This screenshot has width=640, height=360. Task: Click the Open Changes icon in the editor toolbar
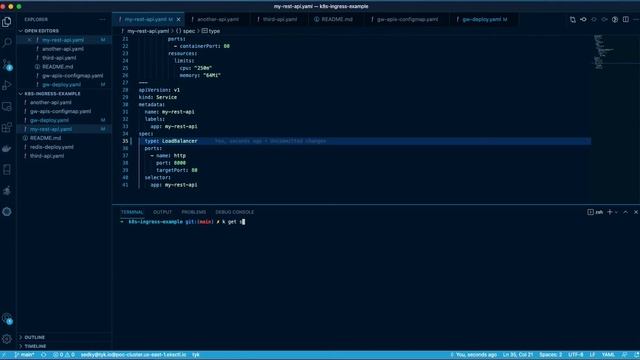[573, 20]
